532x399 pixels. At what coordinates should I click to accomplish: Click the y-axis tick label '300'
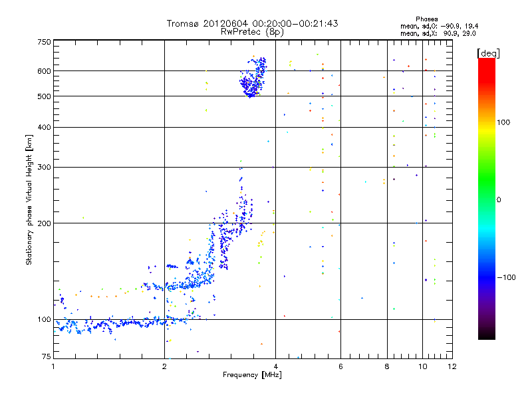44,168
